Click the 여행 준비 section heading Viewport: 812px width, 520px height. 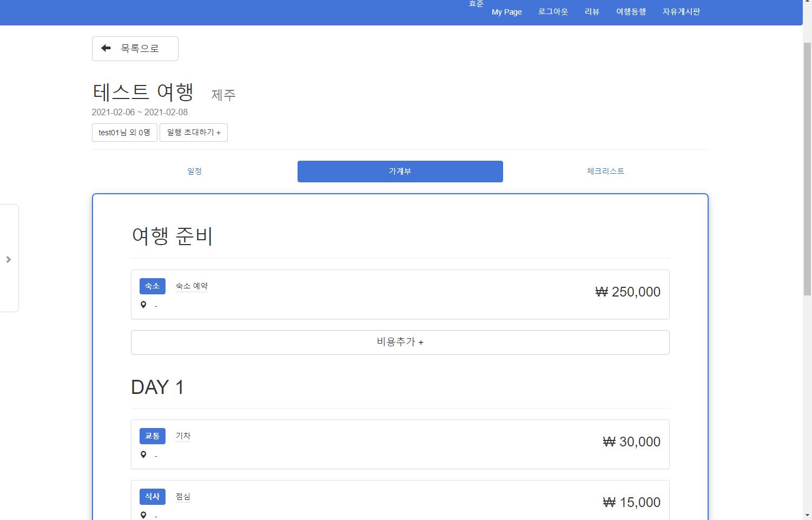pos(173,236)
